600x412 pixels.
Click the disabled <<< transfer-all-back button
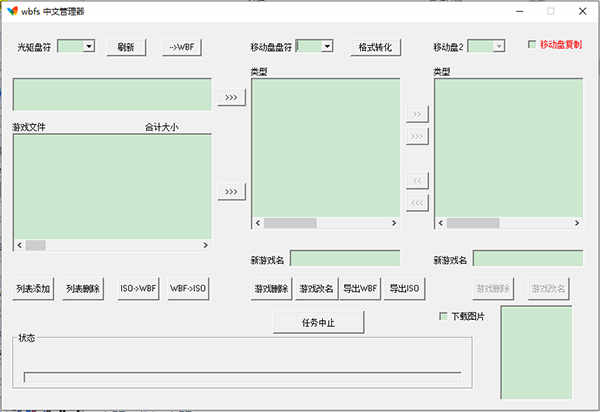(417, 203)
